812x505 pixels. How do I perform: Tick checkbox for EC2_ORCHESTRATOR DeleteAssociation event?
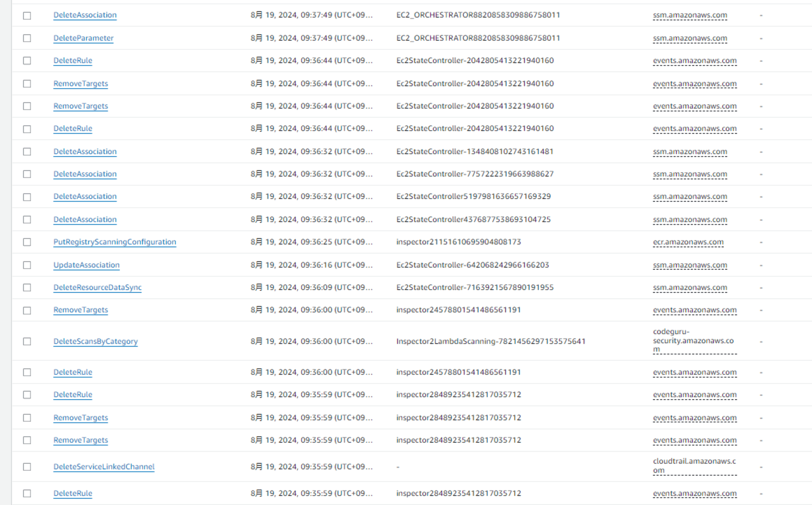coord(27,15)
